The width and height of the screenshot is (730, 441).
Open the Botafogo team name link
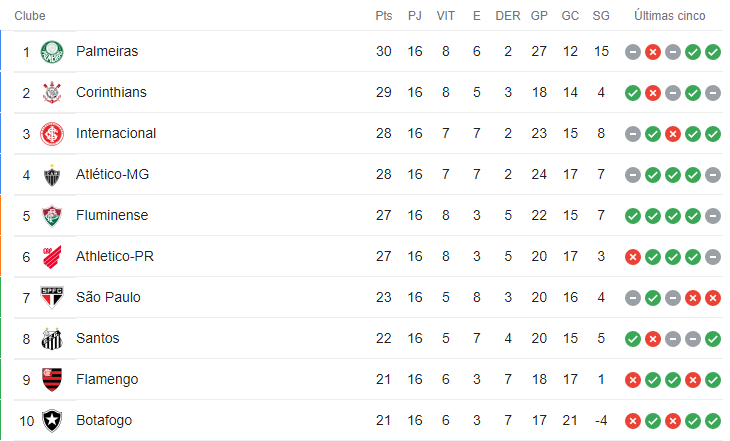point(104,421)
